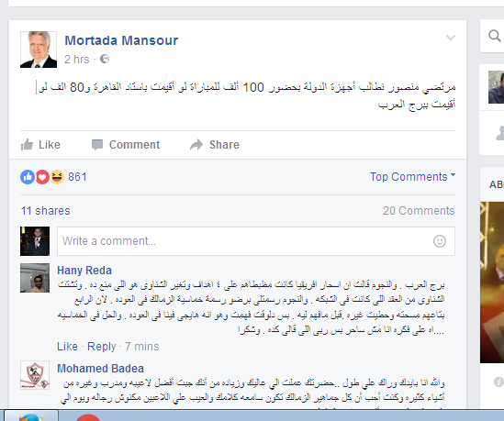Click the Comment speech bubble icon
This screenshot has height=421, width=504.
(x=97, y=145)
